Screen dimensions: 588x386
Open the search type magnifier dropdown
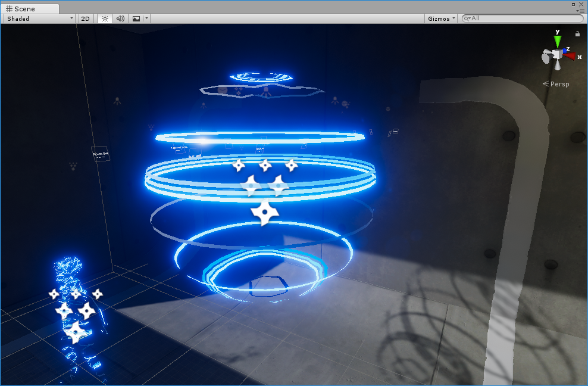pos(467,18)
